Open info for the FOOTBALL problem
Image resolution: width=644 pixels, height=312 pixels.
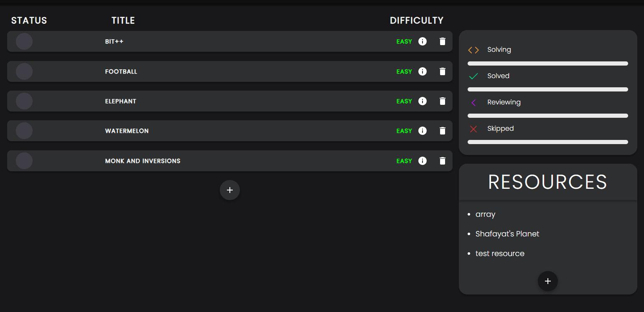coord(423,71)
